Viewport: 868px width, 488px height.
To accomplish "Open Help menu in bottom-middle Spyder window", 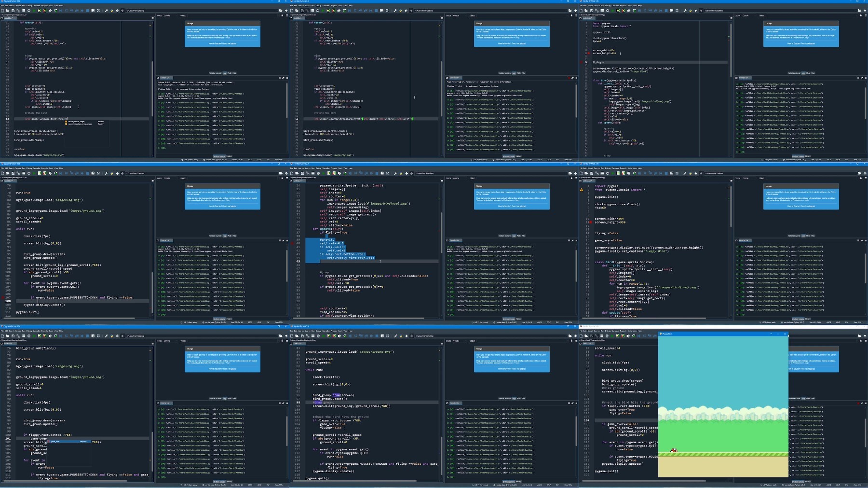I will click(x=351, y=331).
